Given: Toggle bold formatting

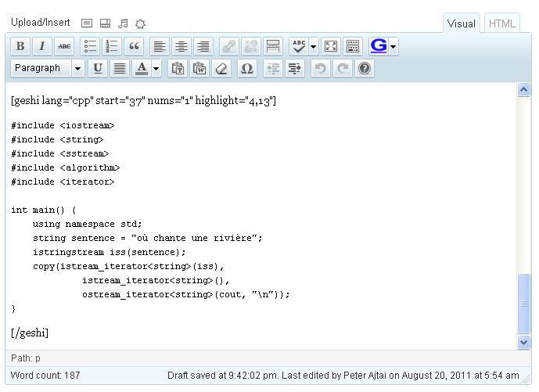Looking at the screenshot, I should click(x=20, y=46).
